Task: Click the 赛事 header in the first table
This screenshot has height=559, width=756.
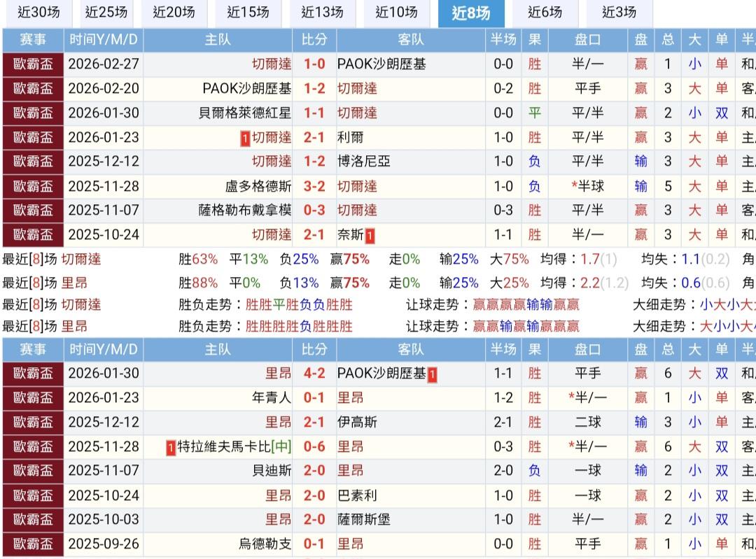Action: (34, 39)
